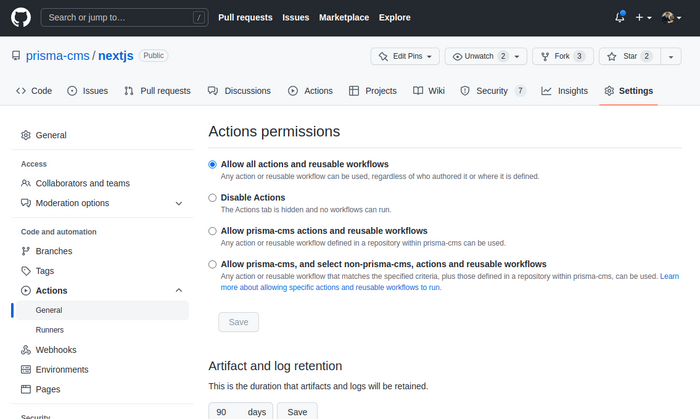Screen dimensions: 700x419
Task: Open the nextjs repository link
Action: tap(116, 56)
